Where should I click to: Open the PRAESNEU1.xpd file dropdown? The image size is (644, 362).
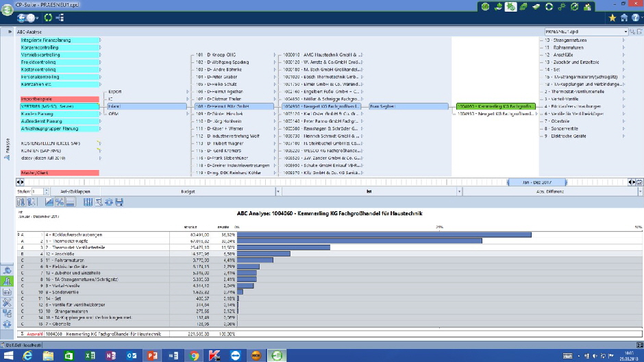point(626,32)
